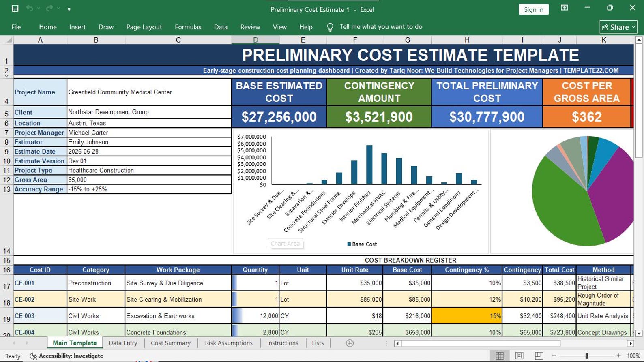Select the Northstar Development Group cell

coord(149,112)
